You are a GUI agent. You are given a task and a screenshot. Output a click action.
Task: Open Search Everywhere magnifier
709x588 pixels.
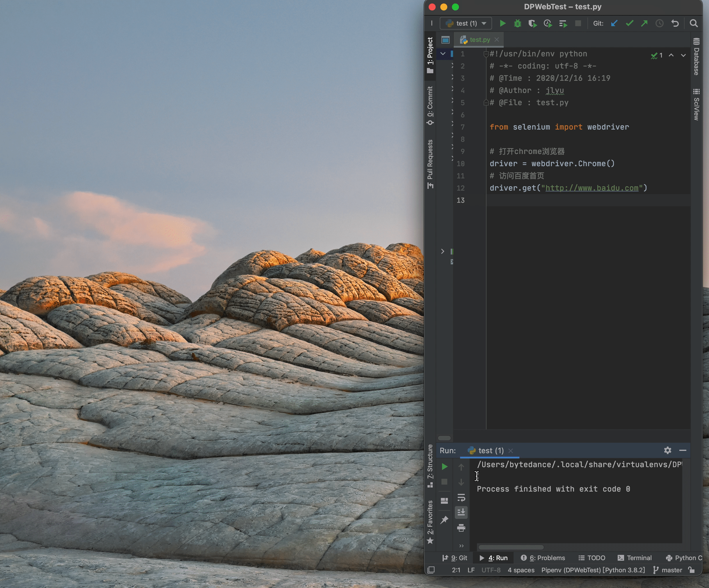[694, 23]
